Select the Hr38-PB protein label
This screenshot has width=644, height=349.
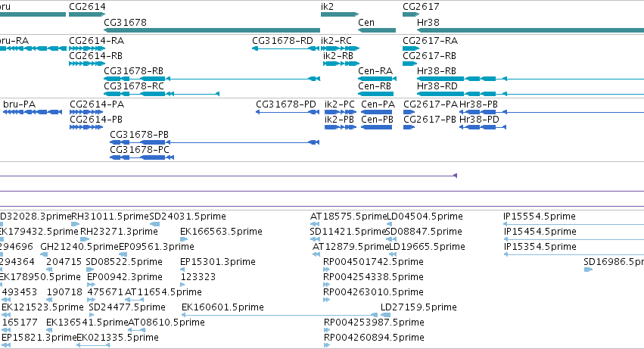478,104
